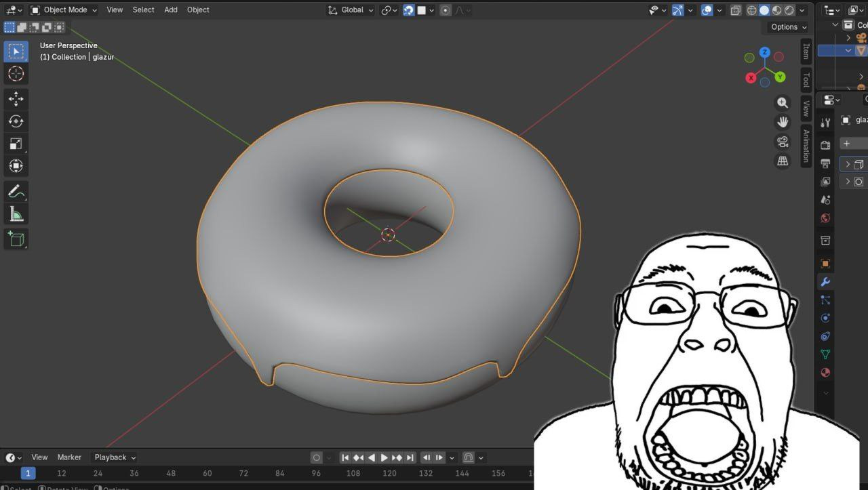Open the Modifiers wrench properties tab
868x490 pixels.
pyautogui.click(x=825, y=282)
